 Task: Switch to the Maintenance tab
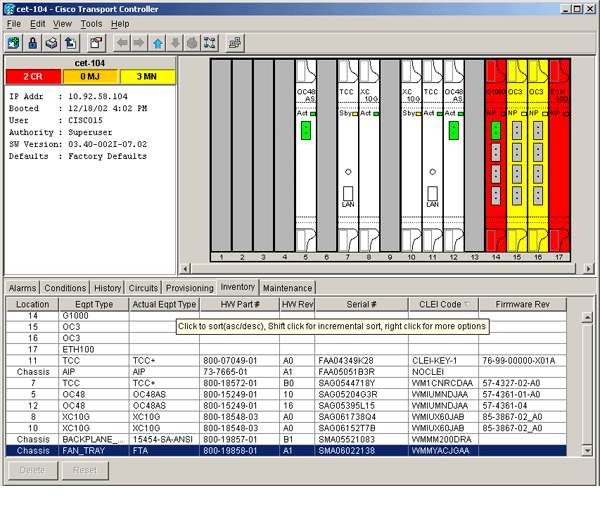tap(287, 288)
